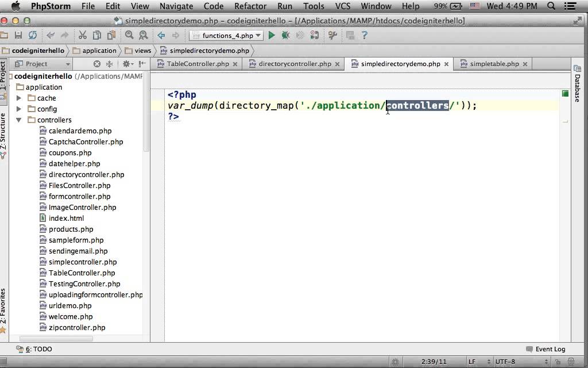Screen dimensions: 588x368
Task: Click the green inspection status square
Action: (565, 94)
